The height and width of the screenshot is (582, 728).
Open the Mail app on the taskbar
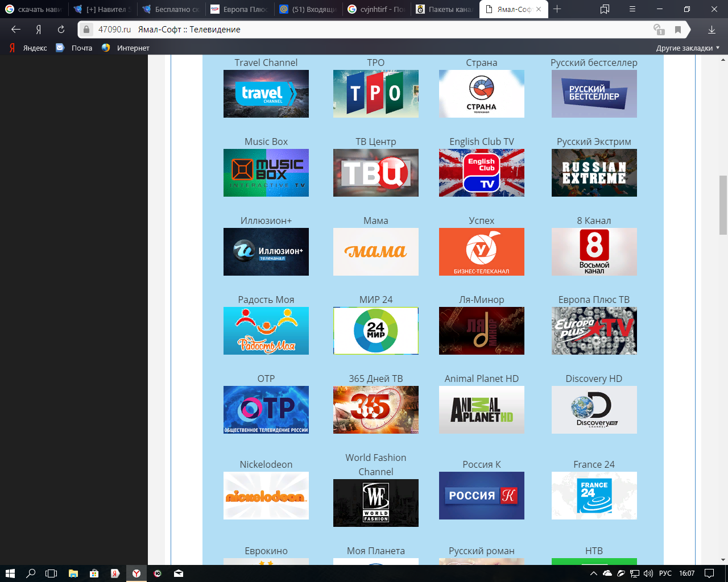coord(179,573)
